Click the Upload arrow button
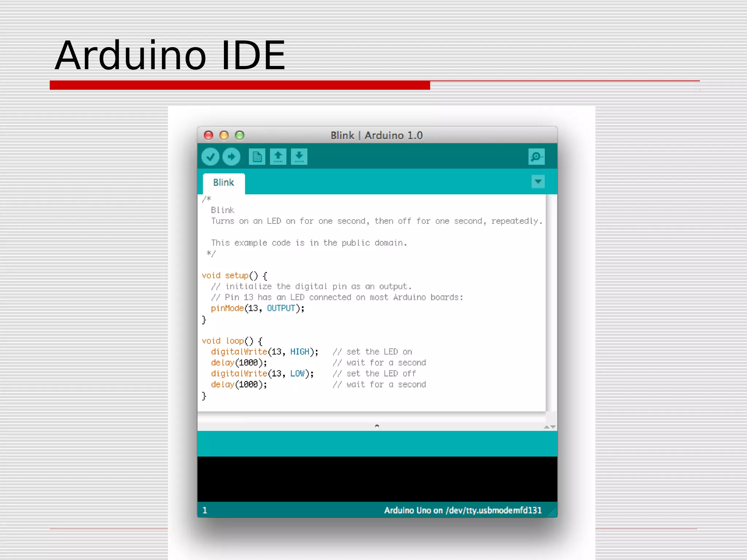Screen dimensions: 747x560 click(x=231, y=157)
